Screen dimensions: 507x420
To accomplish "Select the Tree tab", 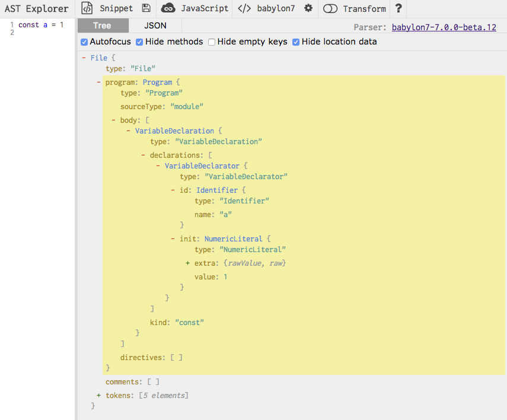I will pos(102,26).
